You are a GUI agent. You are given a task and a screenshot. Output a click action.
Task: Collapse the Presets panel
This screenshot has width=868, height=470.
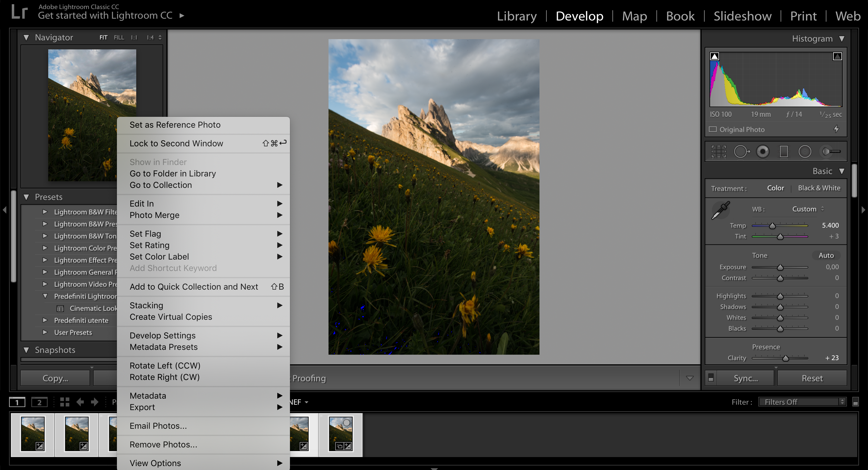[x=26, y=197]
